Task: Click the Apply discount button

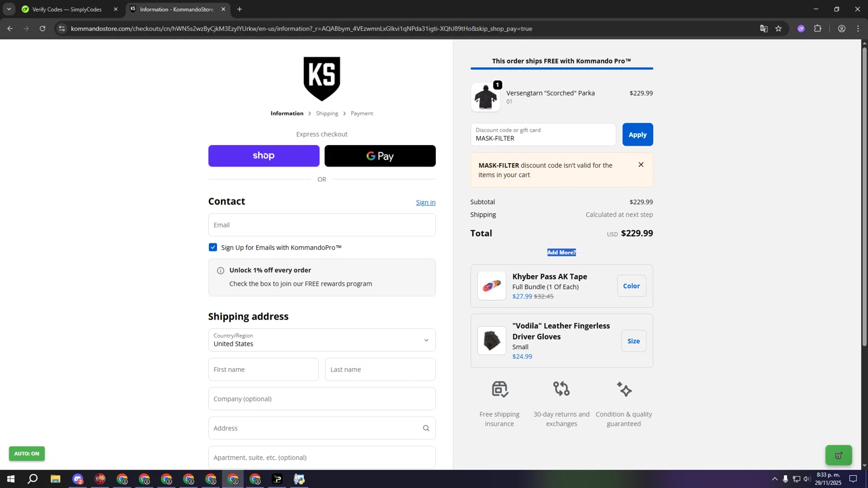Action: coord(638,135)
